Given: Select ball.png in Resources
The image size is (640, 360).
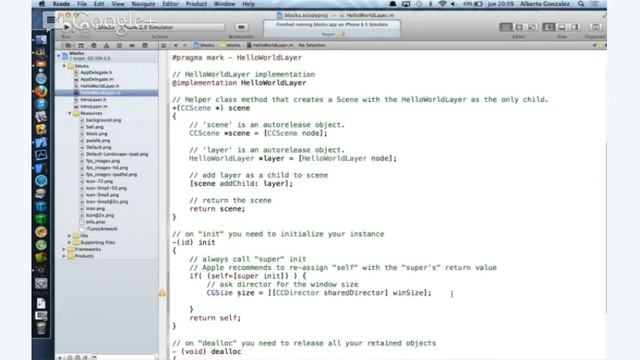Looking at the screenshot, I should tap(95, 127).
